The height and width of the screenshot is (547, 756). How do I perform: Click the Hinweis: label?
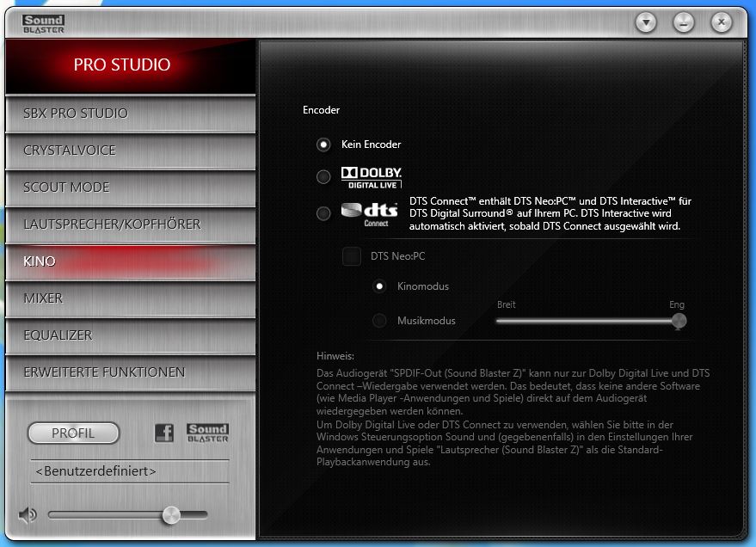tap(335, 356)
